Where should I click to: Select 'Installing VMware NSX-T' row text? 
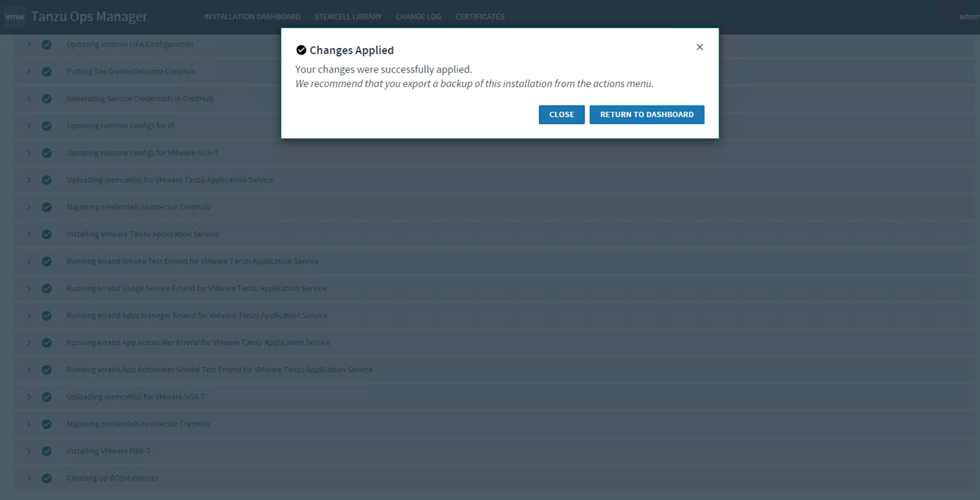pos(108,451)
